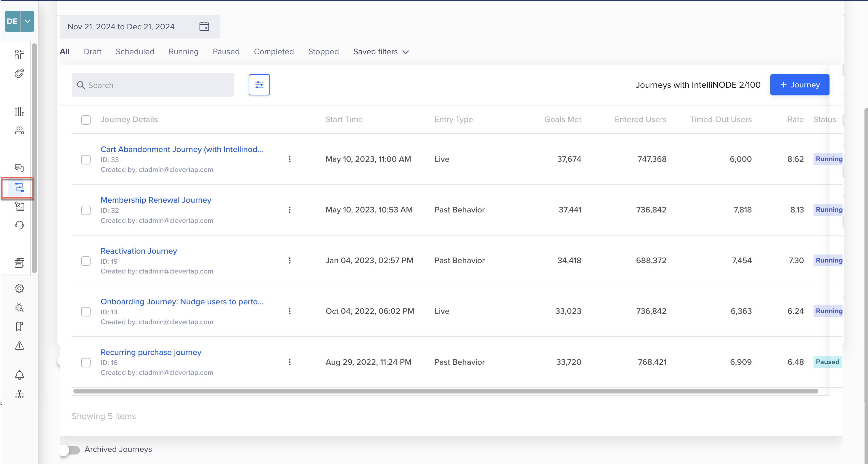Viewport: 868px width, 464px height.
Task: Open the three-dot menu for Membership Renewal Journey
Action: 290,210
